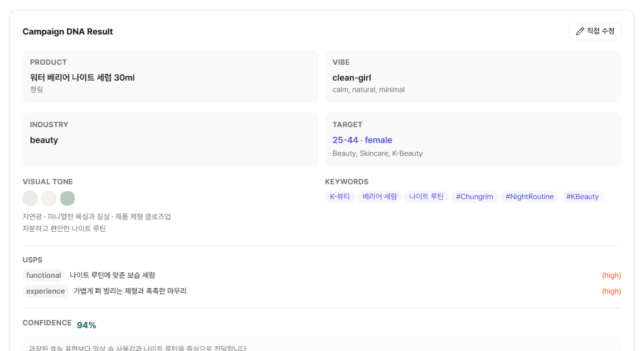Click the 직접 수정 edit button

595,31
